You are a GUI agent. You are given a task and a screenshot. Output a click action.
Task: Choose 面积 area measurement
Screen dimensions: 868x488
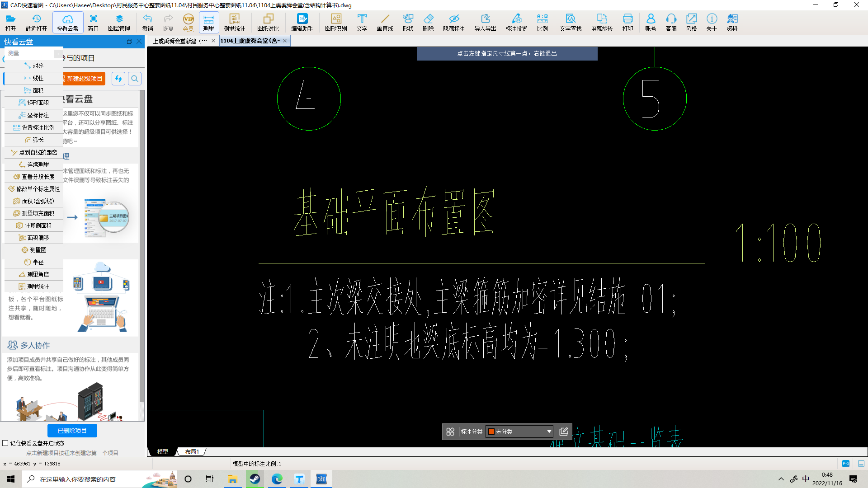pos(34,90)
